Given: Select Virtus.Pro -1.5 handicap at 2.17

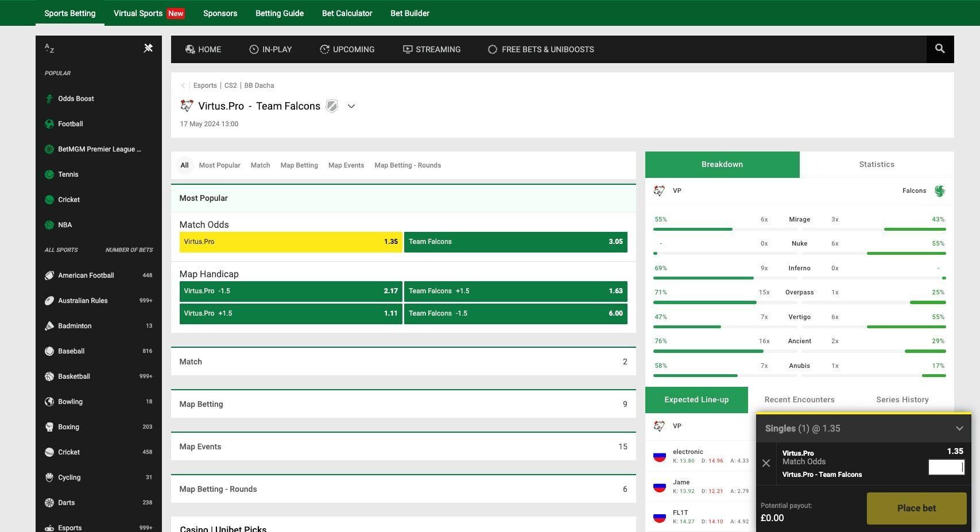Looking at the screenshot, I should click(291, 291).
